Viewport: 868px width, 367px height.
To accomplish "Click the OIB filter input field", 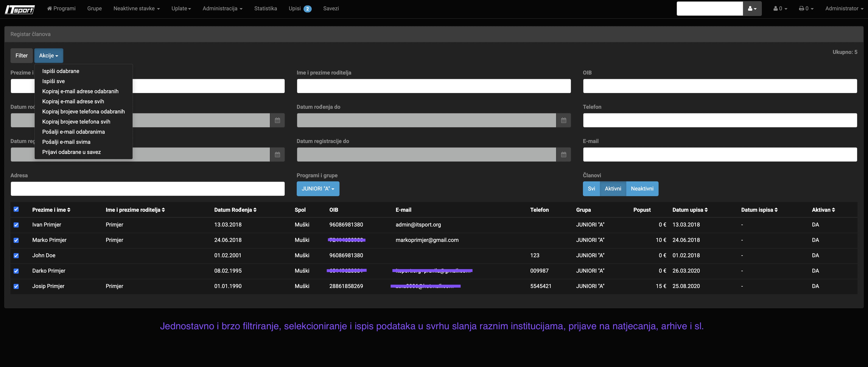I will click(720, 86).
